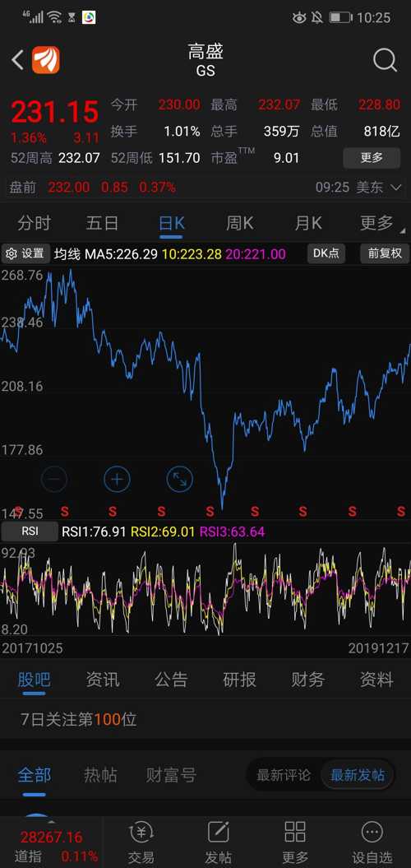Sort by 最新评论

click(x=284, y=776)
